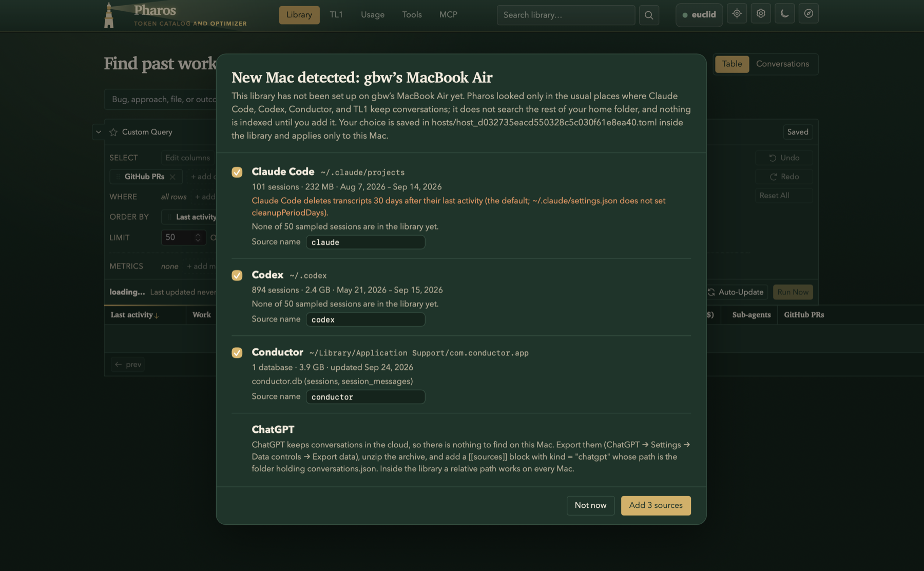Viewport: 924px width, 571px height.
Task: Open the MCP tab
Action: point(448,15)
